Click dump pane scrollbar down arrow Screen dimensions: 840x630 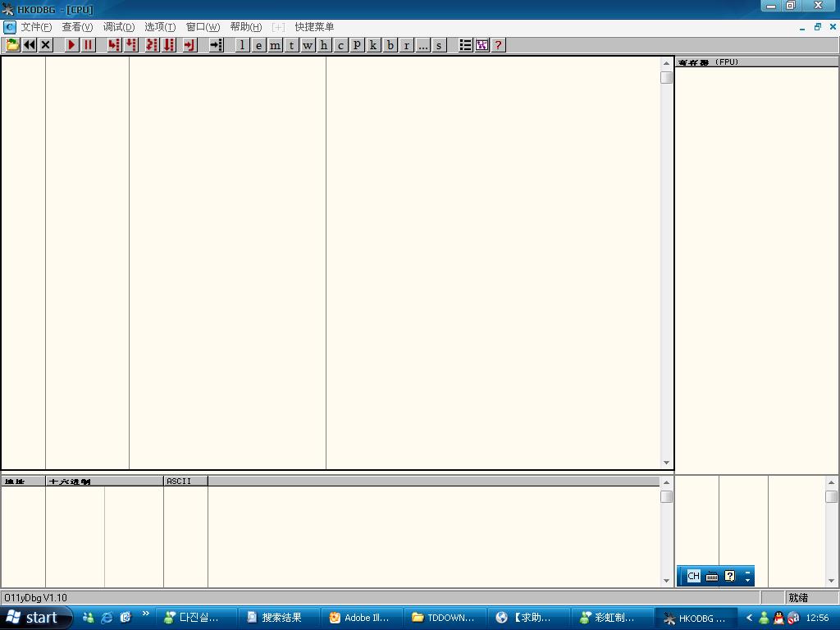click(666, 581)
